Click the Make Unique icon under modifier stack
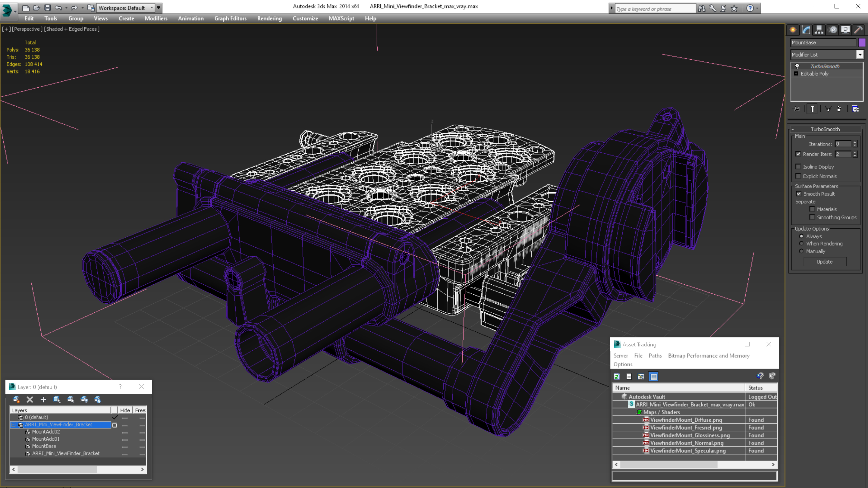Screen dimensions: 868x488 point(828,109)
